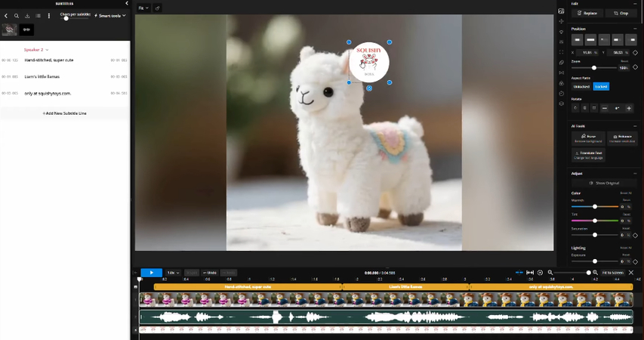
Task: Click the rotate 90 degrees icon
Action: tap(575, 108)
